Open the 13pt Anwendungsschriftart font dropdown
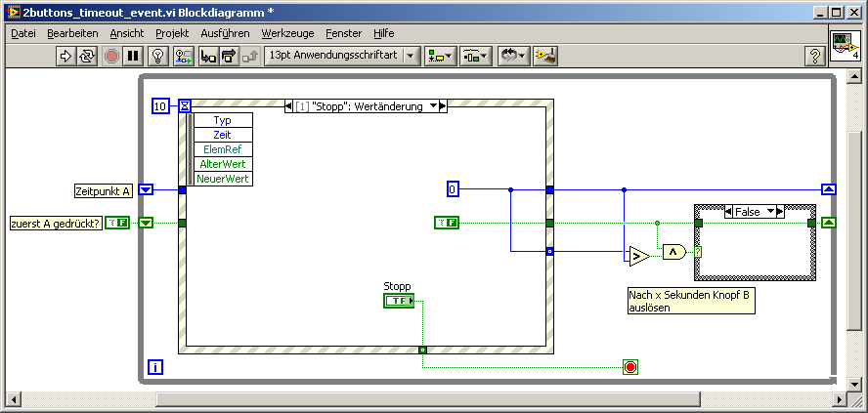 (342, 56)
